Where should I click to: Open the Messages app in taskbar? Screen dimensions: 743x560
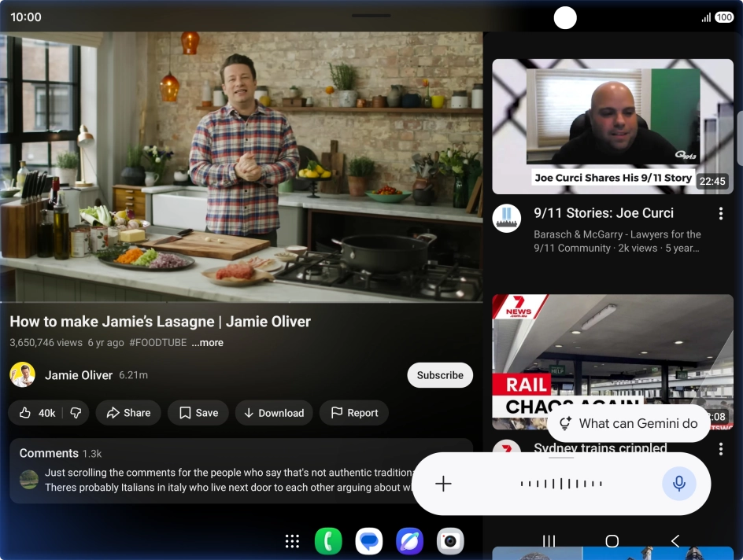pyautogui.click(x=368, y=541)
